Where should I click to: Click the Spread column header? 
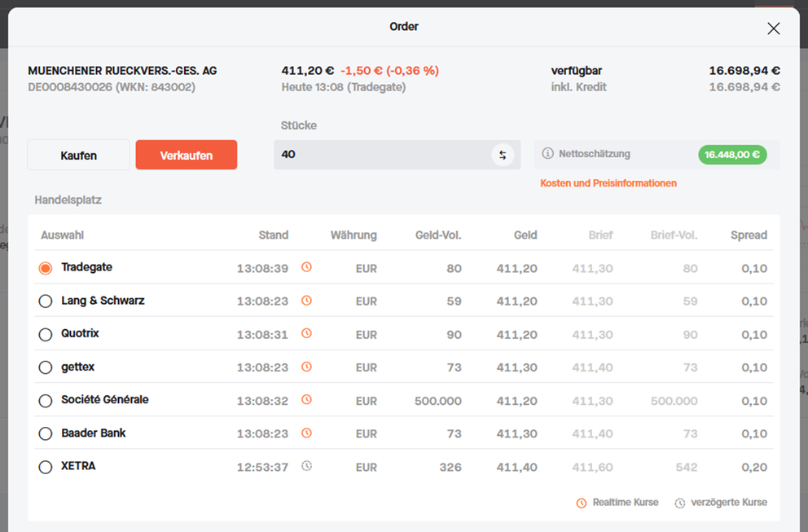748,235
